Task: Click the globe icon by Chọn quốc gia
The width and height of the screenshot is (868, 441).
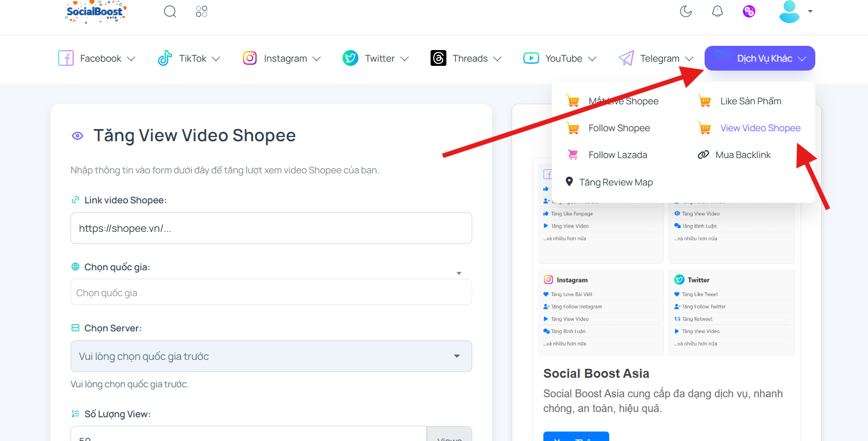Action: coord(75,267)
